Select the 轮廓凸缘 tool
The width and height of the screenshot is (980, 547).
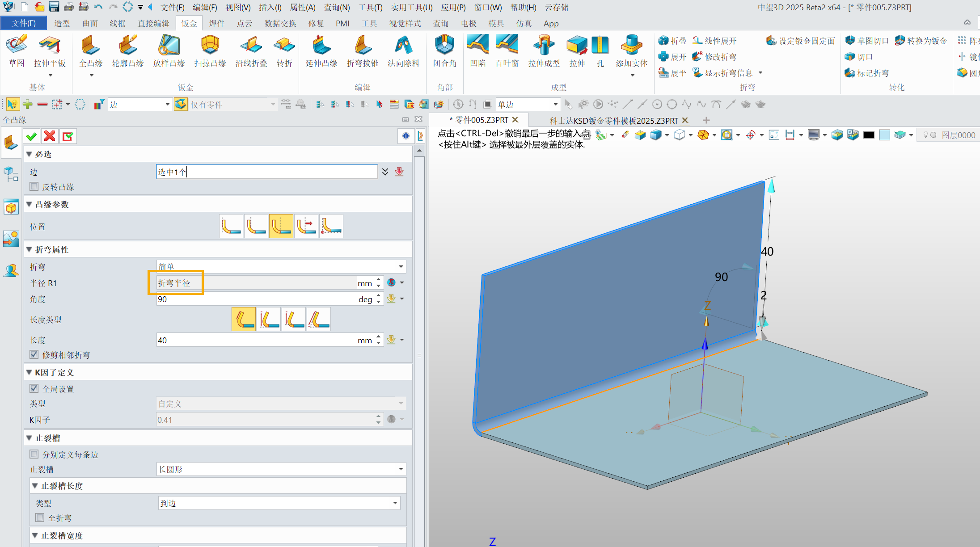click(128, 51)
